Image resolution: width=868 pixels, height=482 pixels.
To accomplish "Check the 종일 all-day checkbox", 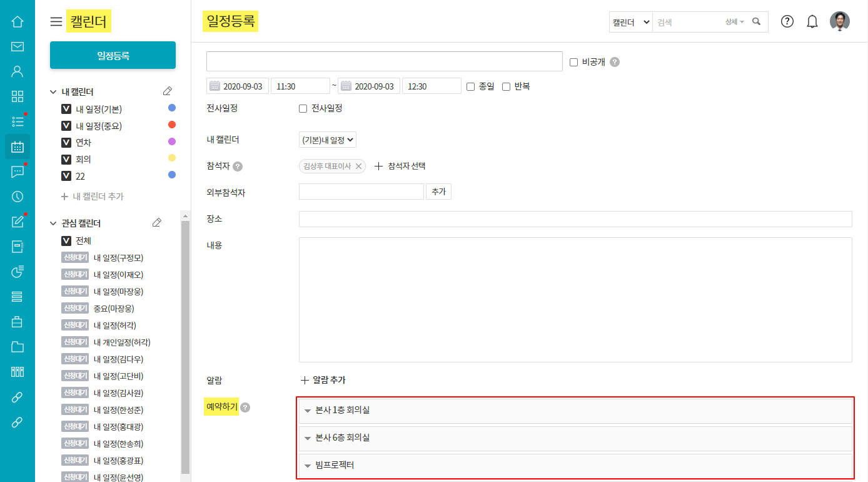I will coord(470,86).
